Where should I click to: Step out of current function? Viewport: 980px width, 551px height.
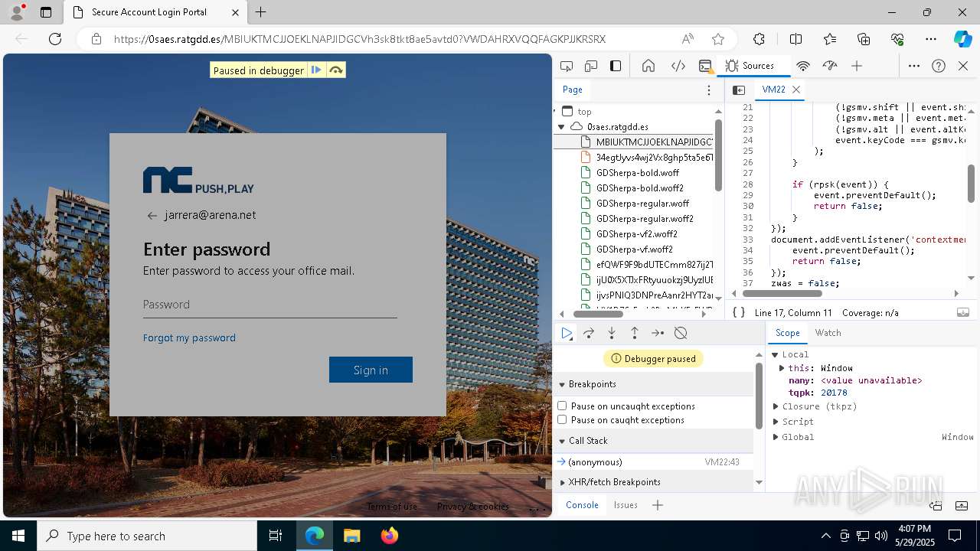pyautogui.click(x=635, y=333)
